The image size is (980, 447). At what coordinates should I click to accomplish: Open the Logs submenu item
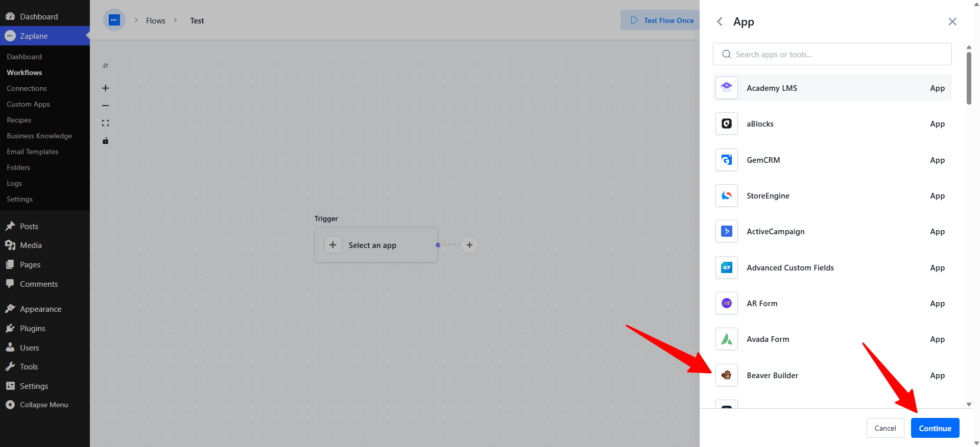point(14,183)
